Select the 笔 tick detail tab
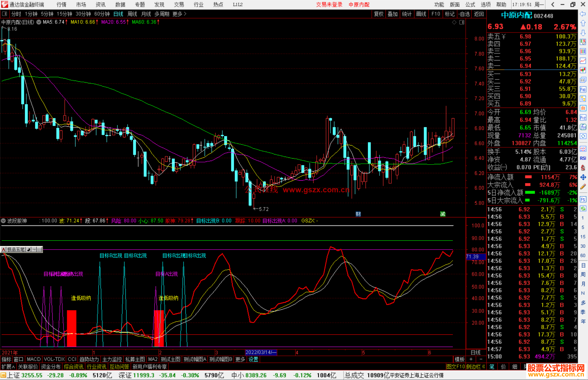 click(492, 367)
